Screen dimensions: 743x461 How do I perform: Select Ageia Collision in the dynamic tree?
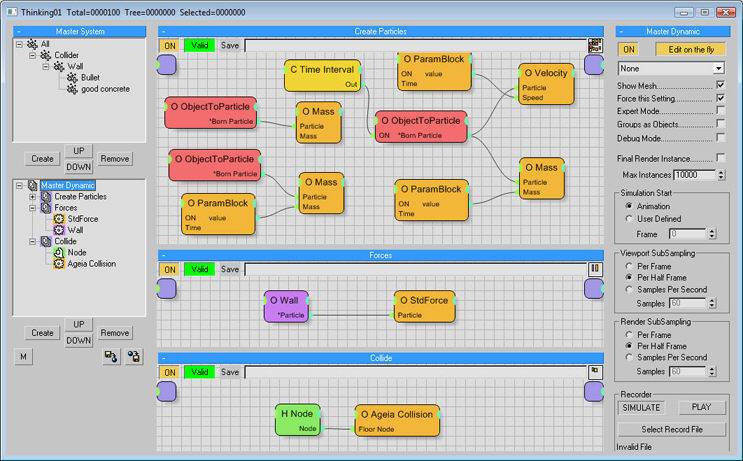coord(92,264)
